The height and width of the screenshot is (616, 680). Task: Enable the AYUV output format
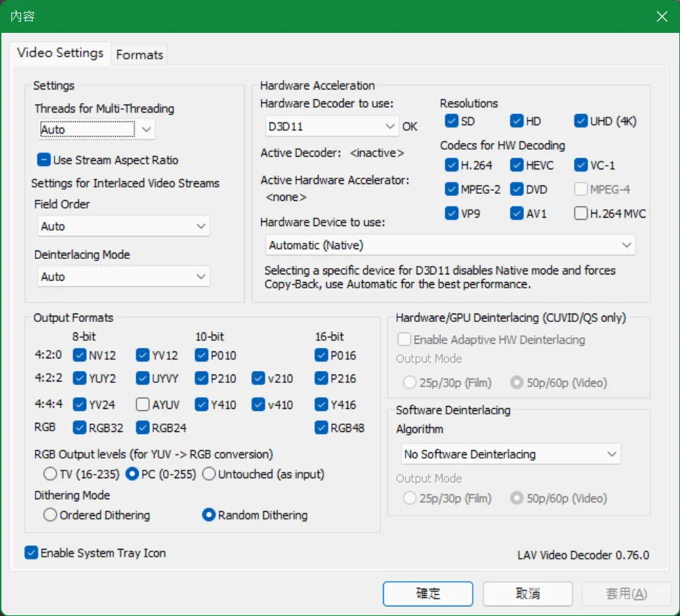pos(143,405)
